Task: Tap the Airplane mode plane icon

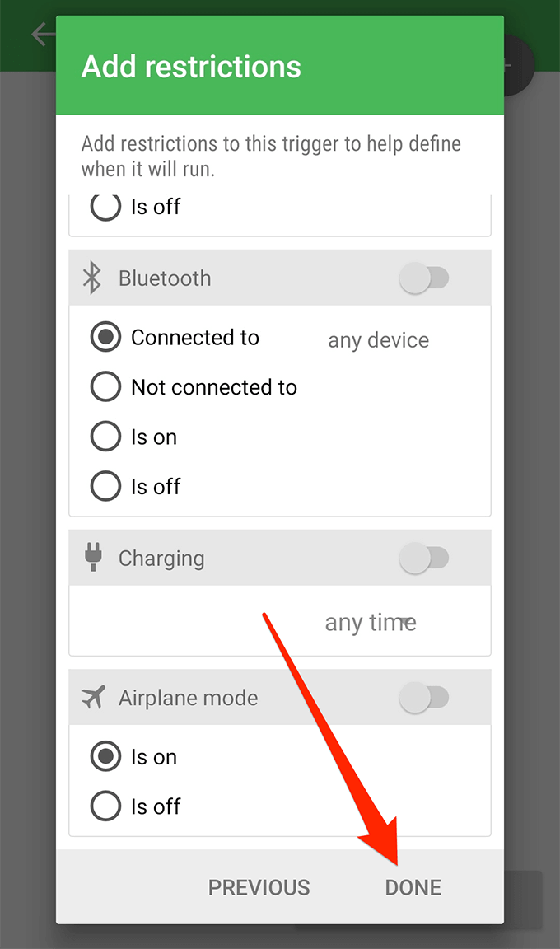Action: [x=93, y=697]
